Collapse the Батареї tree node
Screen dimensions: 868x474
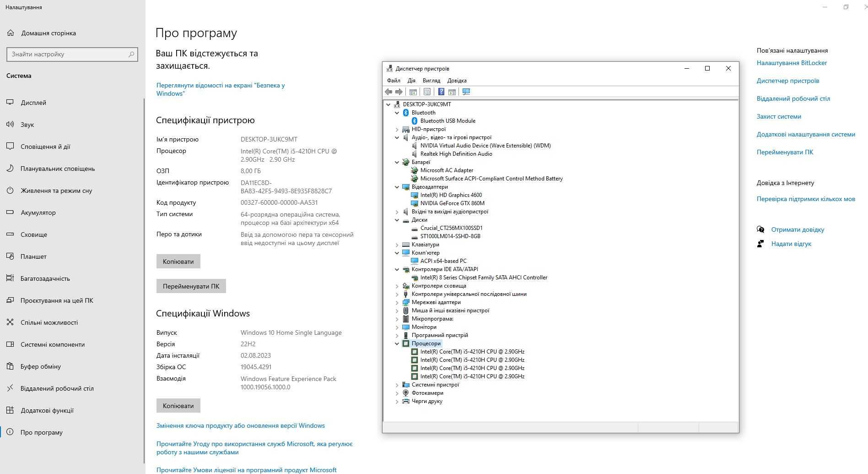(397, 162)
